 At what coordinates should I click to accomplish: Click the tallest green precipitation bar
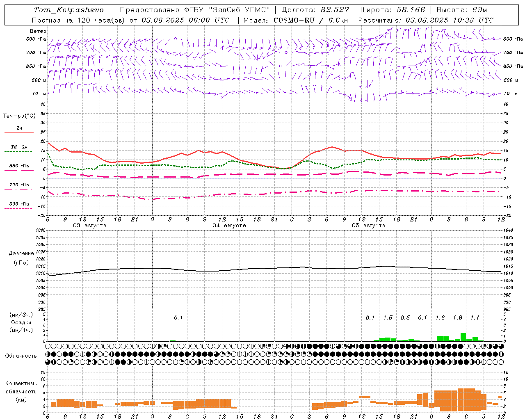pyautogui.click(x=463, y=337)
